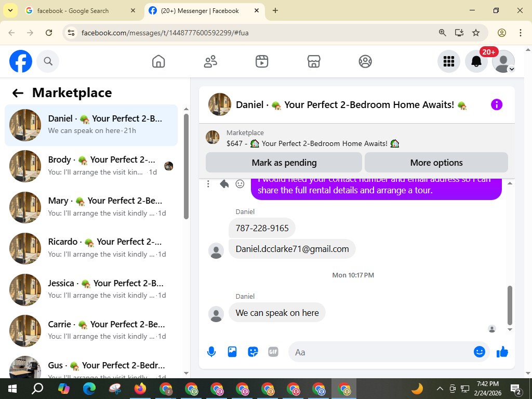532x399 pixels.
Task: Click the address bar URL
Action: 165,33
